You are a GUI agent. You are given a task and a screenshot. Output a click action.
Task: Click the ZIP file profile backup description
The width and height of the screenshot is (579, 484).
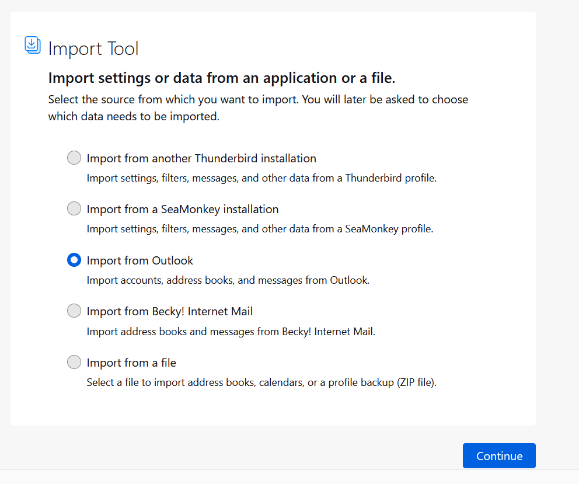tap(261, 382)
